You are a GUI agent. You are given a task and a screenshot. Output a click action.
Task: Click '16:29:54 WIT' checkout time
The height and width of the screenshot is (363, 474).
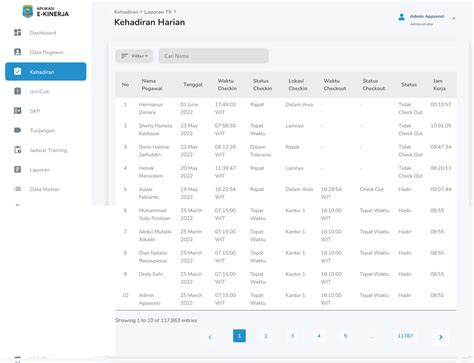[x=331, y=193]
